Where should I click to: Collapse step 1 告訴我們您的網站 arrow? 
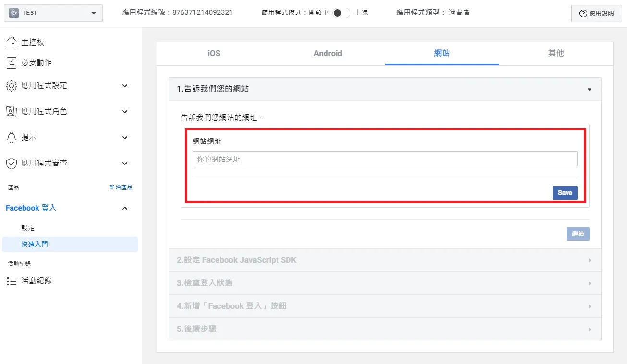point(590,89)
